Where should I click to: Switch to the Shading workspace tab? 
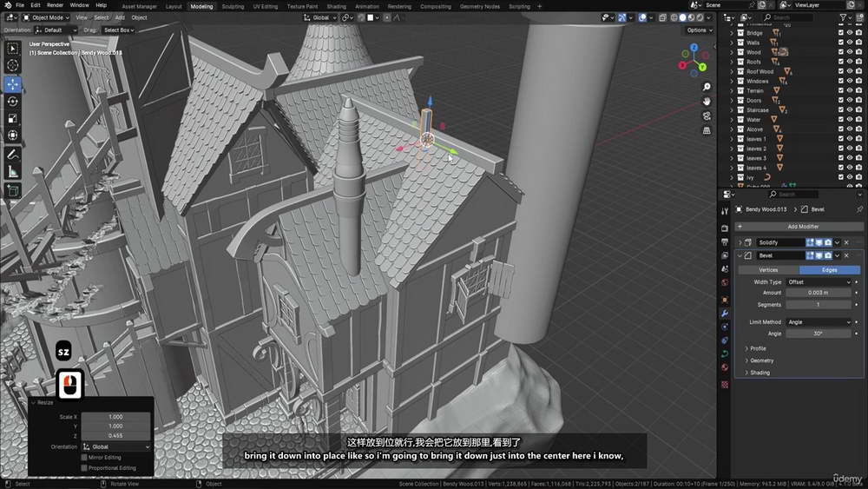336,6
